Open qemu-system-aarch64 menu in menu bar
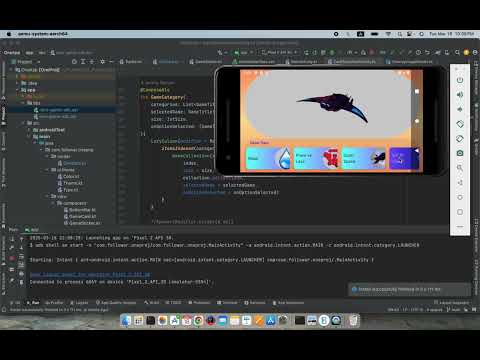 click(x=43, y=34)
